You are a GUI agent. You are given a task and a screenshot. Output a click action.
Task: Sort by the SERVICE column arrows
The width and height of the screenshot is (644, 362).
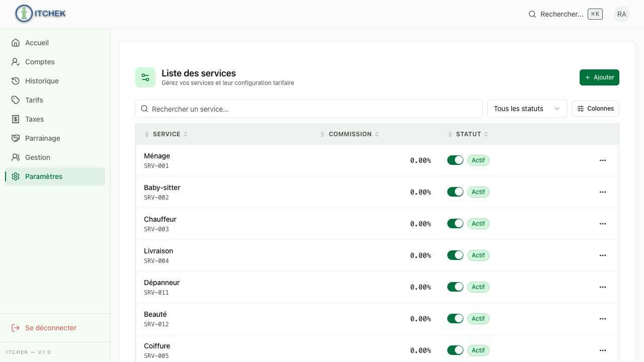pos(186,134)
